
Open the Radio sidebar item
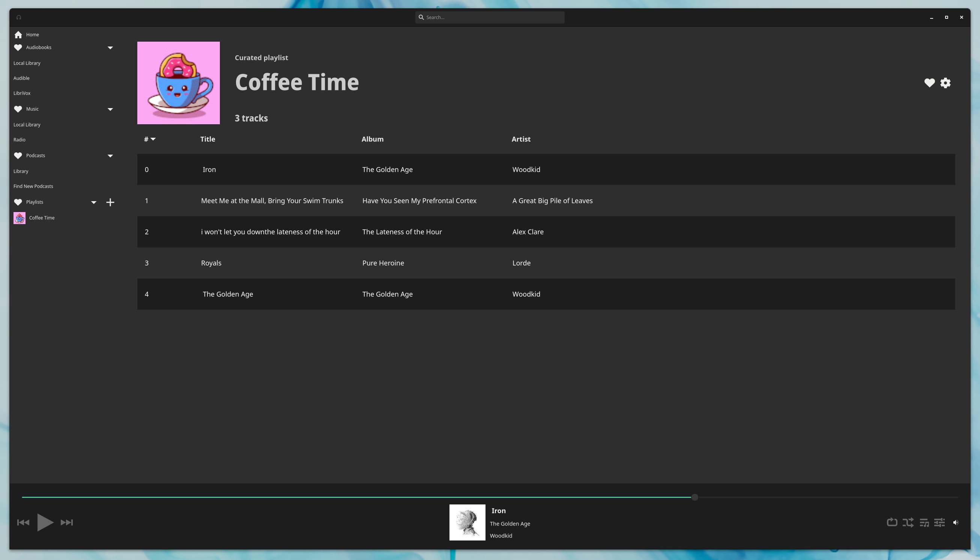tap(19, 140)
